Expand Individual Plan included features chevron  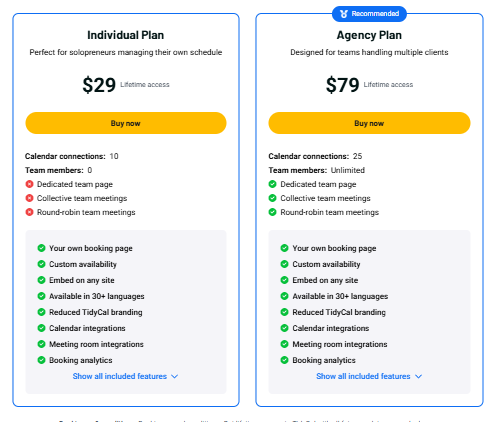click(174, 376)
